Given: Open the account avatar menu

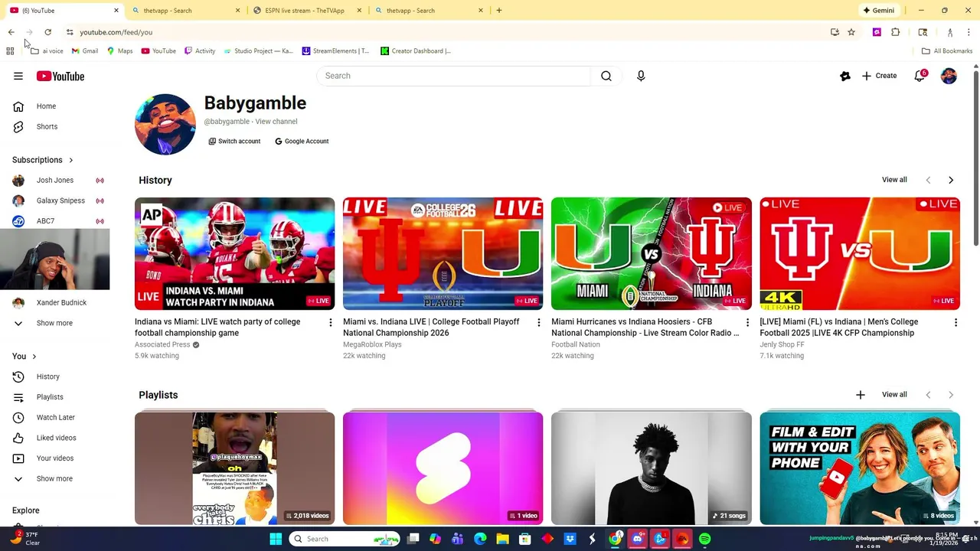Looking at the screenshot, I should click(x=949, y=76).
